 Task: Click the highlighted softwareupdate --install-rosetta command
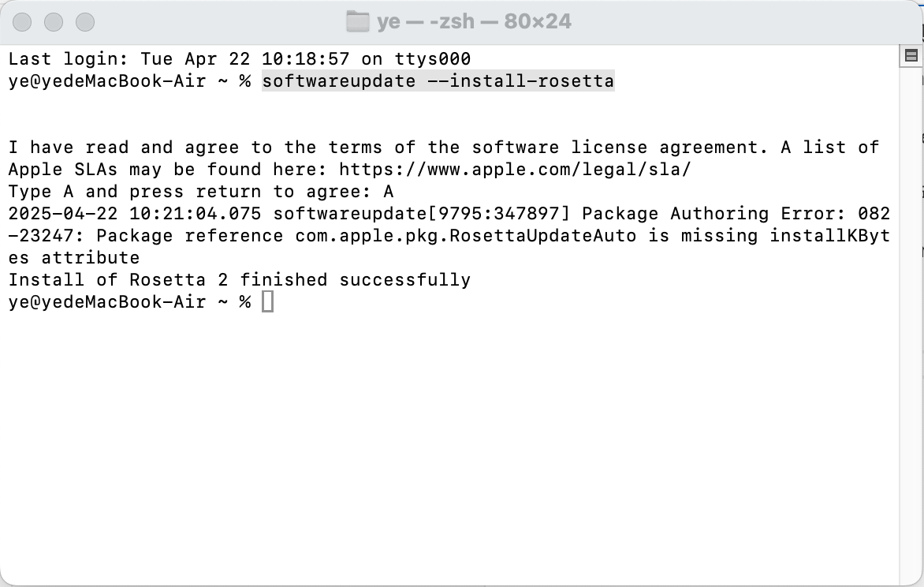pos(438,80)
